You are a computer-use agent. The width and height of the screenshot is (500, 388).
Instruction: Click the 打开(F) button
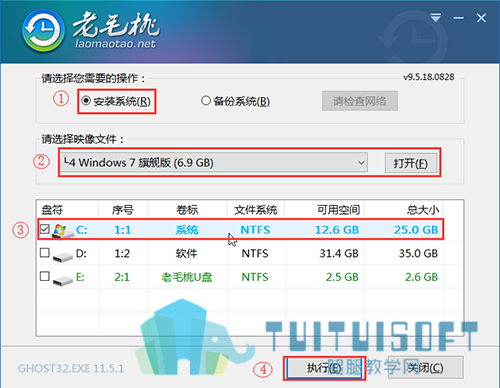click(x=411, y=163)
